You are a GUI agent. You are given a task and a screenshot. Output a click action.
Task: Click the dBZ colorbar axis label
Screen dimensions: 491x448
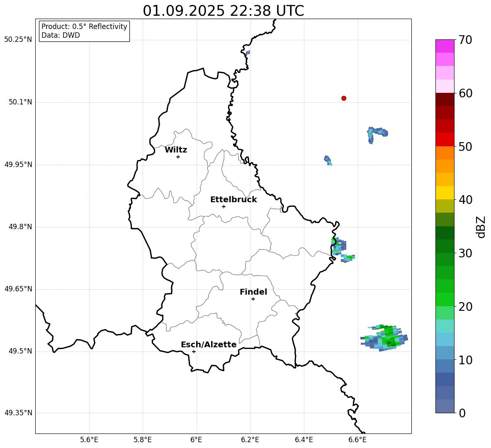pos(481,227)
